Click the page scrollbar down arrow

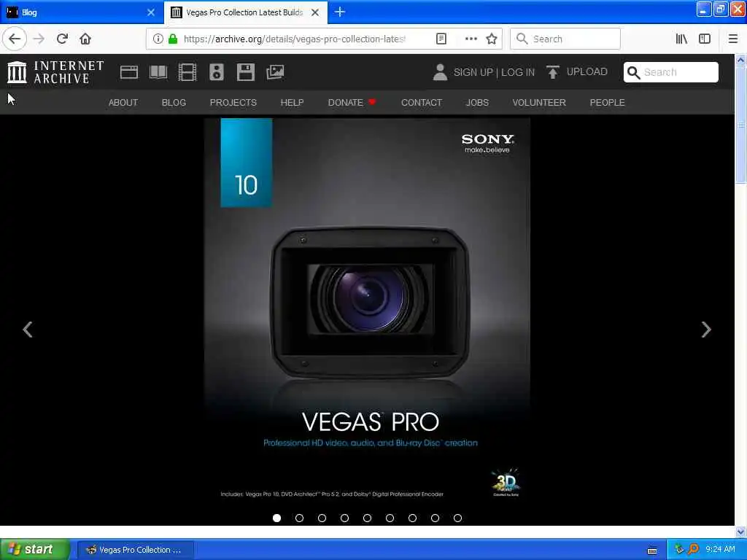point(740,532)
